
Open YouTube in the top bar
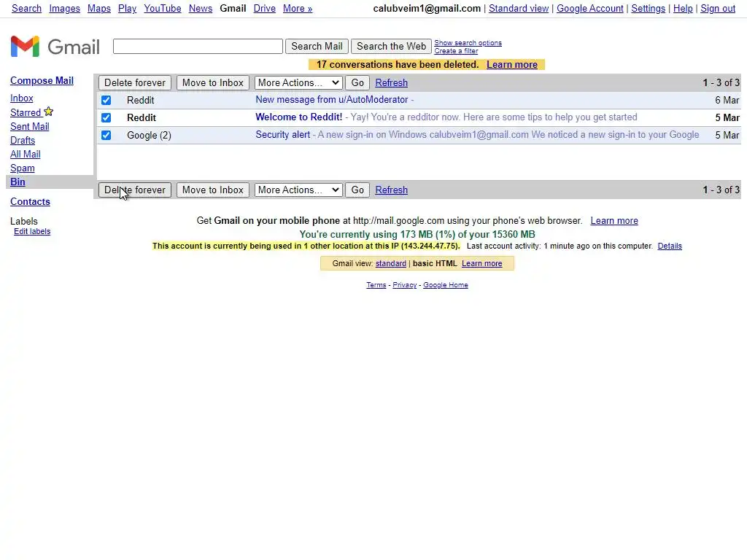[163, 9]
